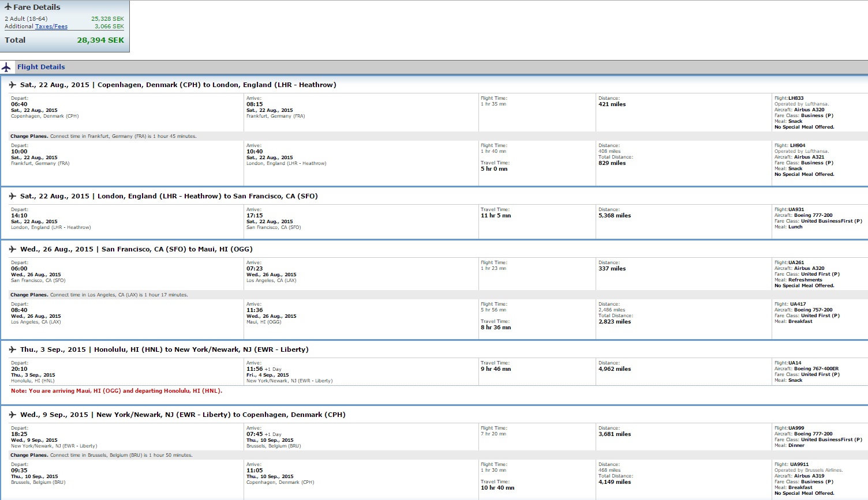
Task: Click plane icon for Copenhagen to London segment
Action: (13, 85)
